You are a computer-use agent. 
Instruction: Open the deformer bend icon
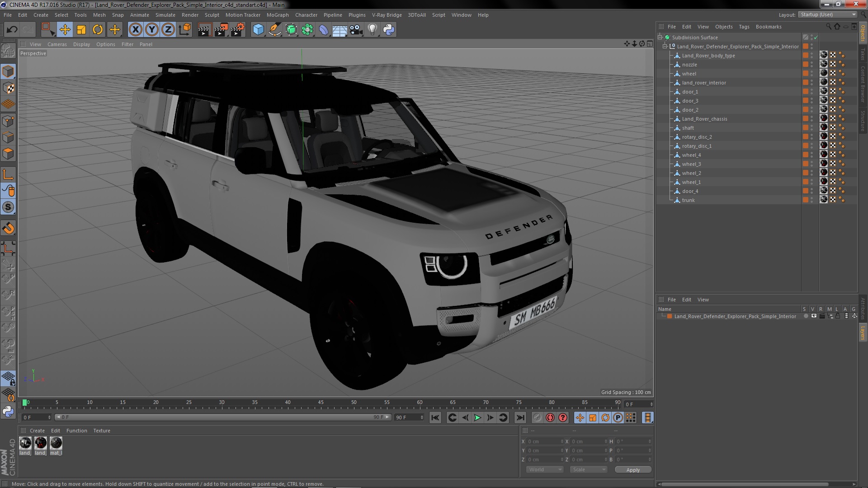324,30
